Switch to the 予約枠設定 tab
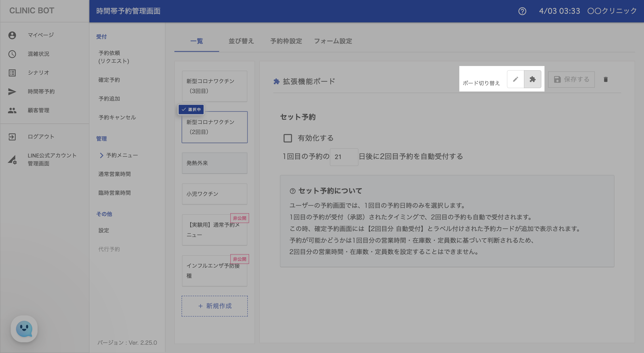644x353 pixels. tap(286, 41)
